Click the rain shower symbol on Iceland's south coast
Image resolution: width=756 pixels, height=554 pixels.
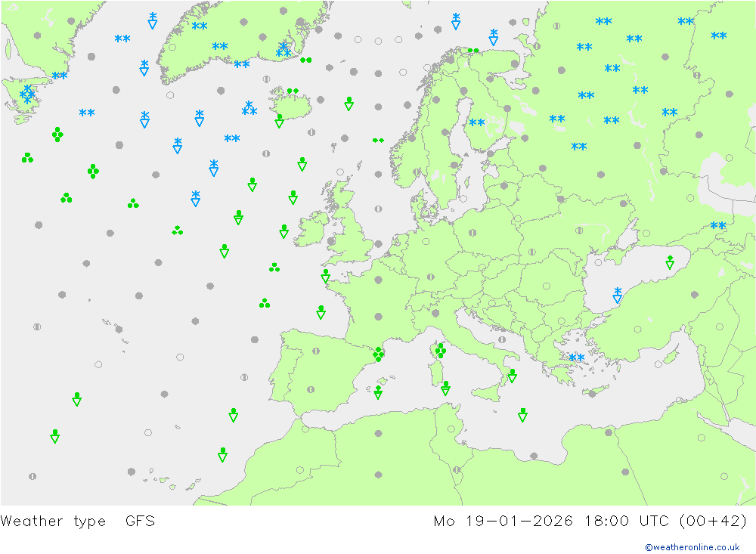tap(279, 120)
